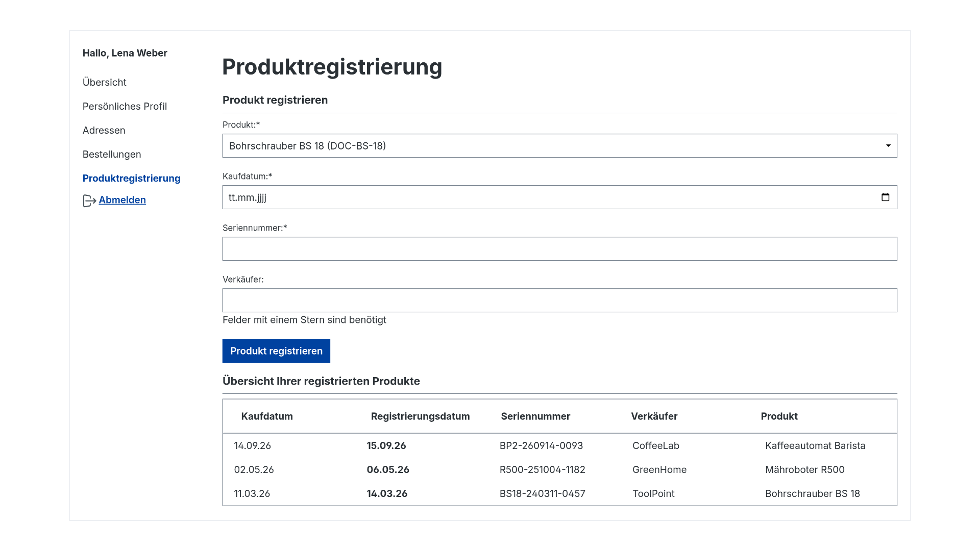This screenshot has width=980, height=551.
Task: Select serial number BP2-260914-0093
Action: (x=541, y=445)
